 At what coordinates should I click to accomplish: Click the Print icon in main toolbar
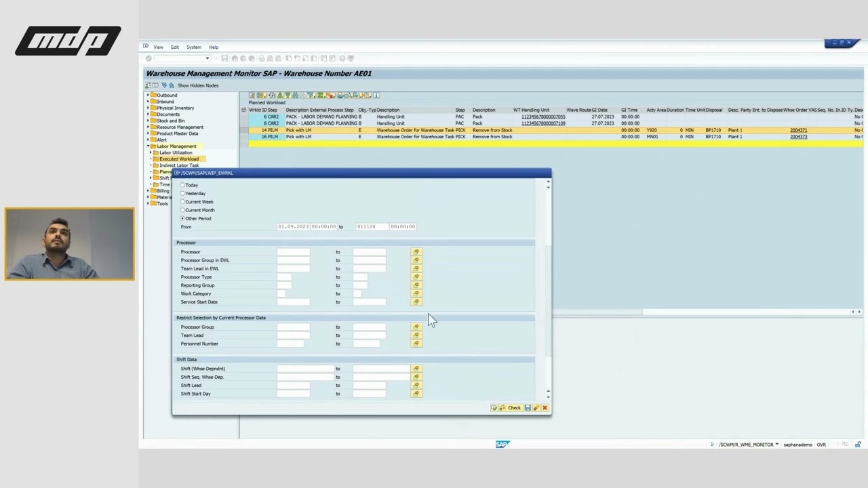coord(262,58)
